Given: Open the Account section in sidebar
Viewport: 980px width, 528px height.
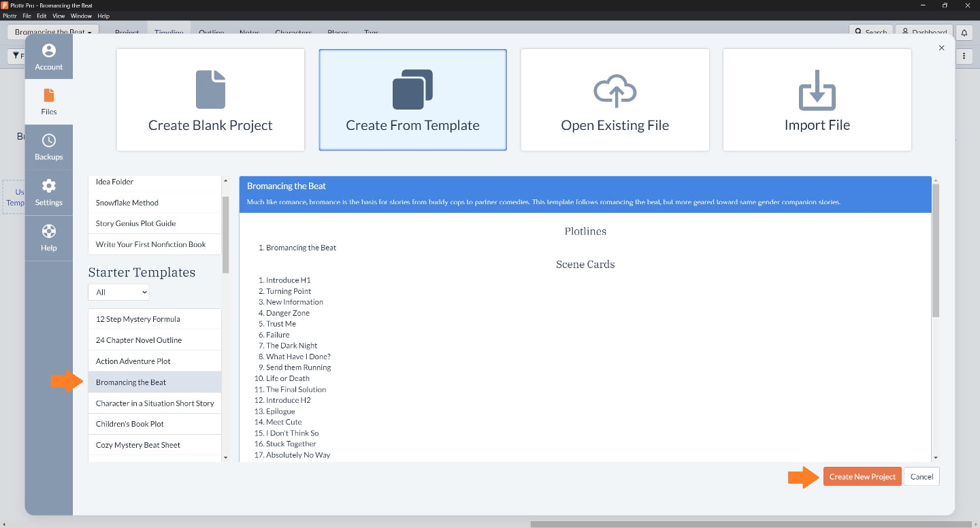Looking at the screenshot, I should pos(49,56).
